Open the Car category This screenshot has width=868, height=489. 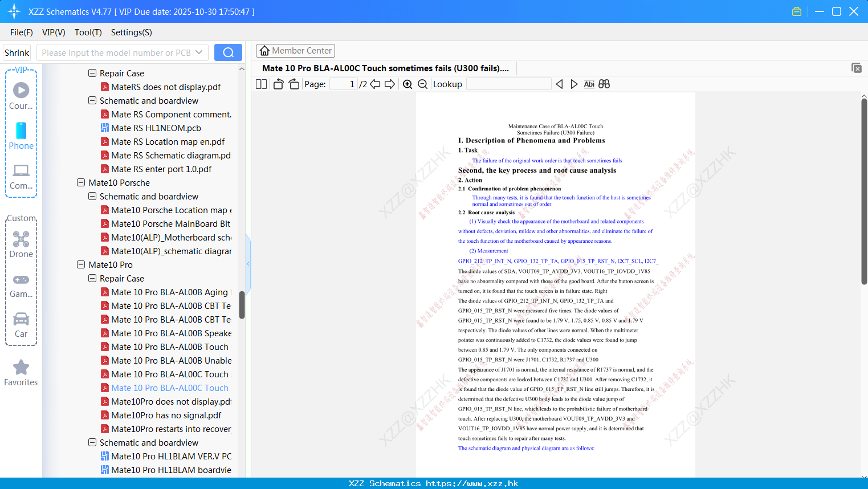tap(21, 325)
